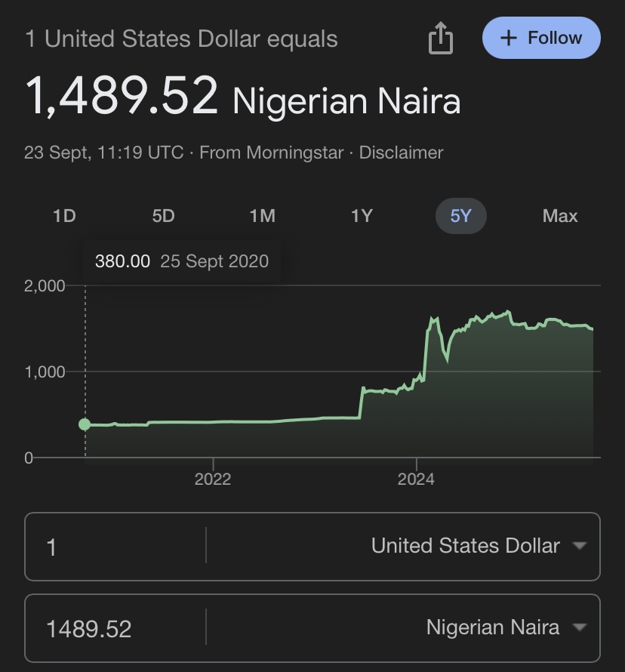Click the dollar amount input field
Viewport: 625px width, 672px height.
[113, 546]
